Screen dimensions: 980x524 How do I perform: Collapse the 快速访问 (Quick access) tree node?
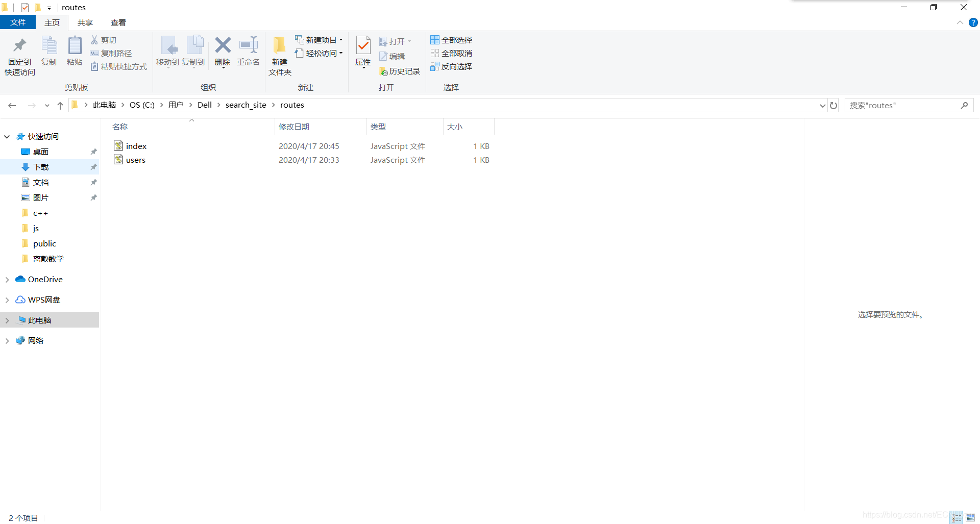click(7, 137)
